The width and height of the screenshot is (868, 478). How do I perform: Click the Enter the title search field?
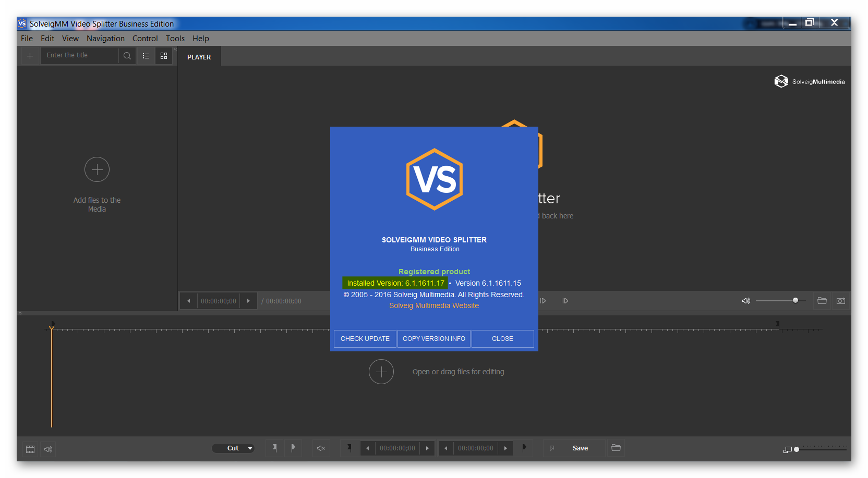80,55
